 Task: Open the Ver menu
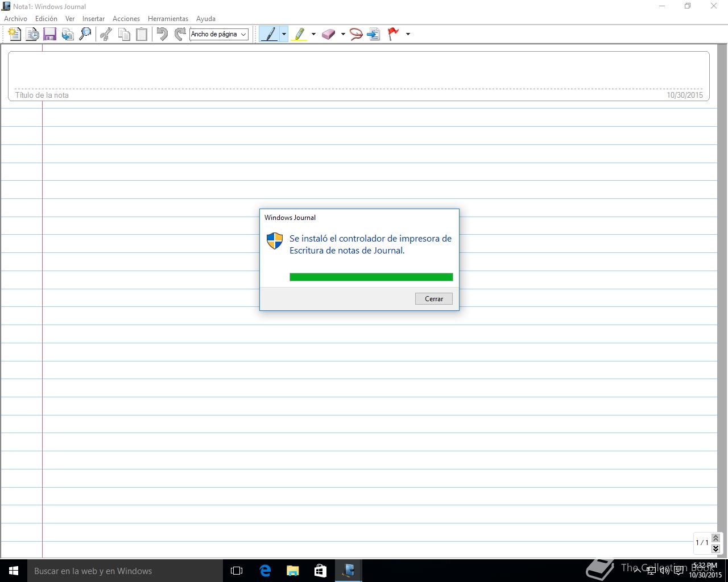click(70, 19)
